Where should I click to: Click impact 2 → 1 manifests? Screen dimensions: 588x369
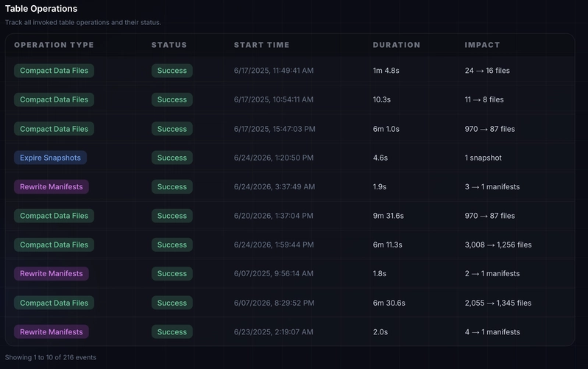click(x=492, y=274)
